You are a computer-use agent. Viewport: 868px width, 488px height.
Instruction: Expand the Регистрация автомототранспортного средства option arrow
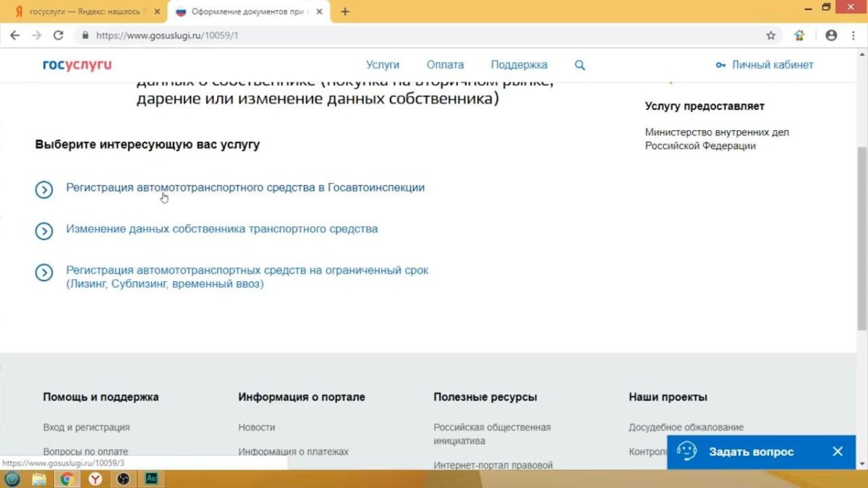[44, 189]
